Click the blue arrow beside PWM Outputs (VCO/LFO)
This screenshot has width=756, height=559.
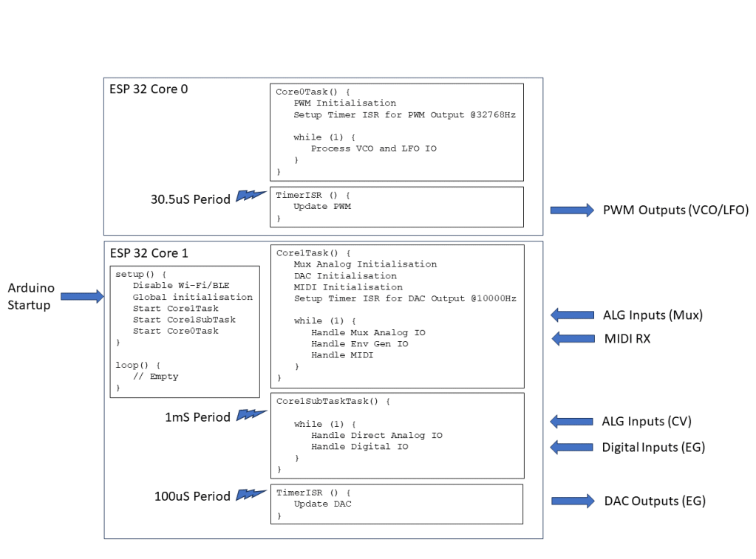572,210
